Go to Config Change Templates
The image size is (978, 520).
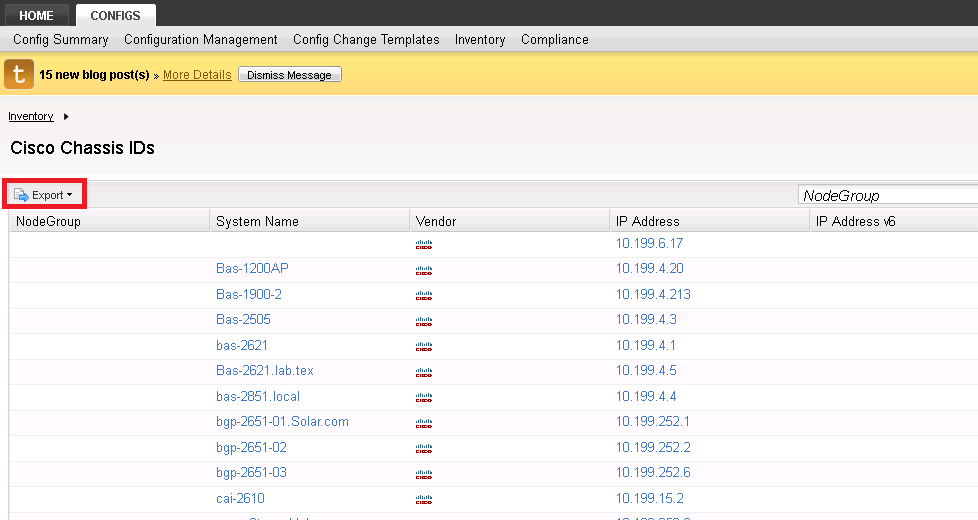pyautogui.click(x=366, y=39)
